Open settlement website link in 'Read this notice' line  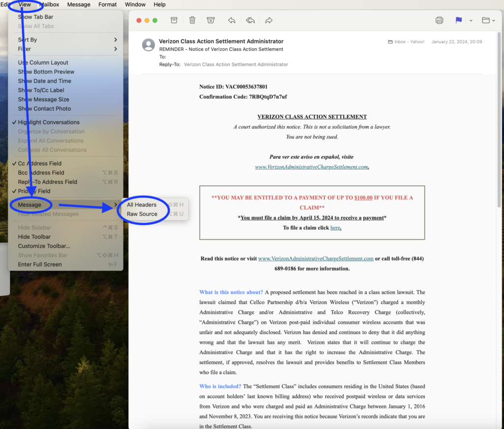(x=315, y=259)
